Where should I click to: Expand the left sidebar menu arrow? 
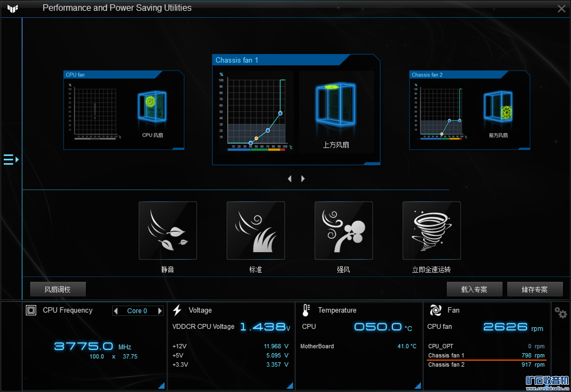coord(11,160)
